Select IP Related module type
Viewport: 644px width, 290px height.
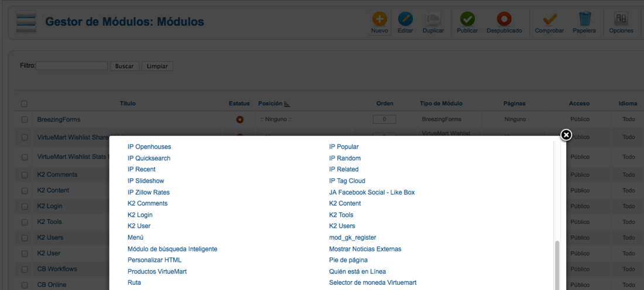[x=344, y=170]
